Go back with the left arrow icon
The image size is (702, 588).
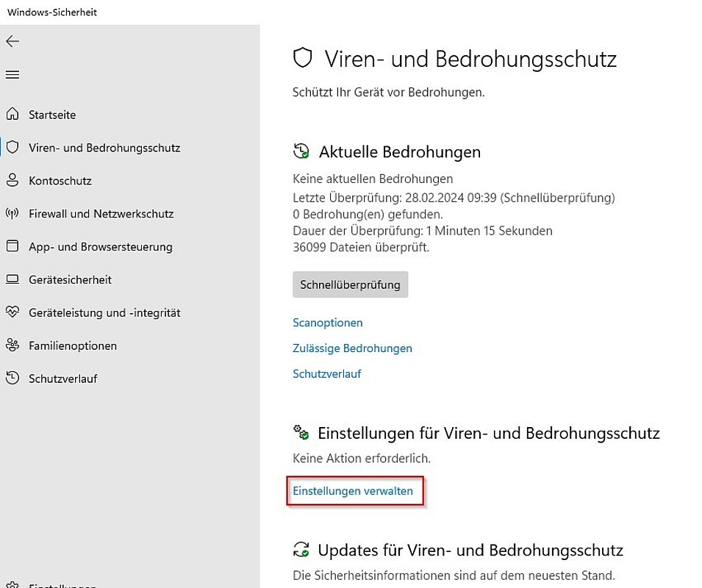pyautogui.click(x=12, y=41)
